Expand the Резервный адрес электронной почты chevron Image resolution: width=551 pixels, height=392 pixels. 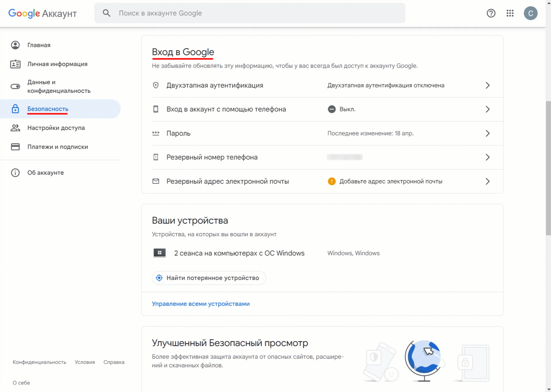pos(488,181)
